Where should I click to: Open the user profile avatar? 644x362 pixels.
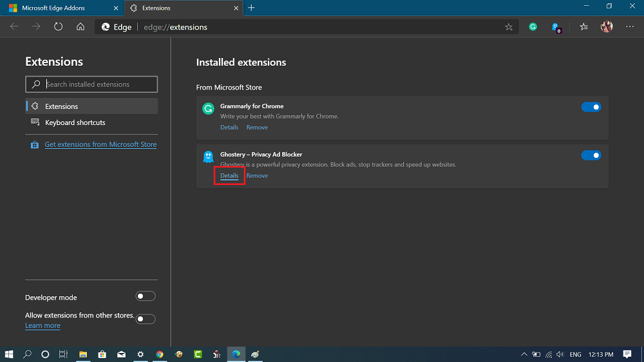pos(607,26)
